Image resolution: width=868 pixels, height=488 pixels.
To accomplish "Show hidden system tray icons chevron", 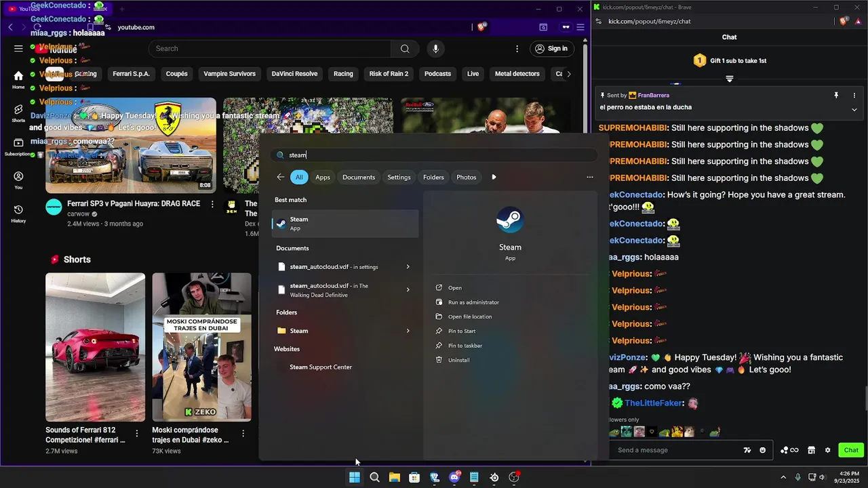I will (783, 477).
